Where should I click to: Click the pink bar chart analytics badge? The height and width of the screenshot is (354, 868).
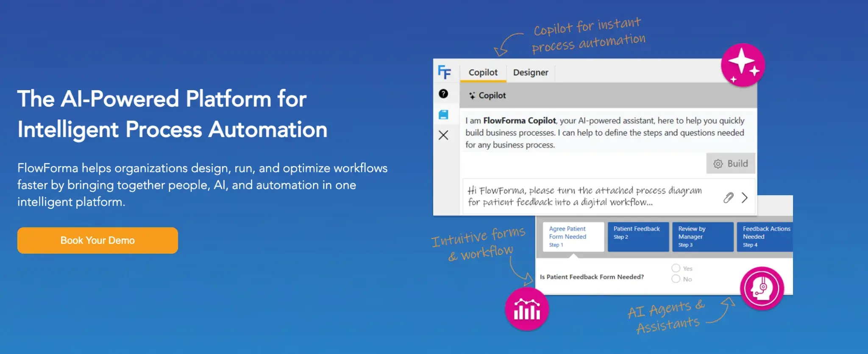527,309
